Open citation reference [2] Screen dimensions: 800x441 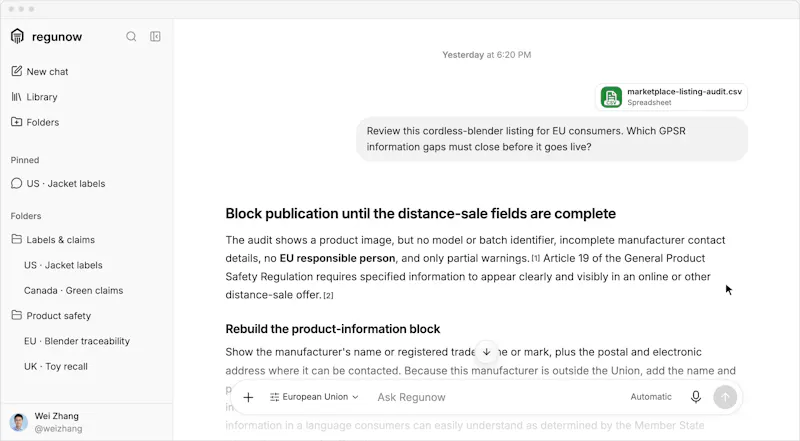point(329,296)
